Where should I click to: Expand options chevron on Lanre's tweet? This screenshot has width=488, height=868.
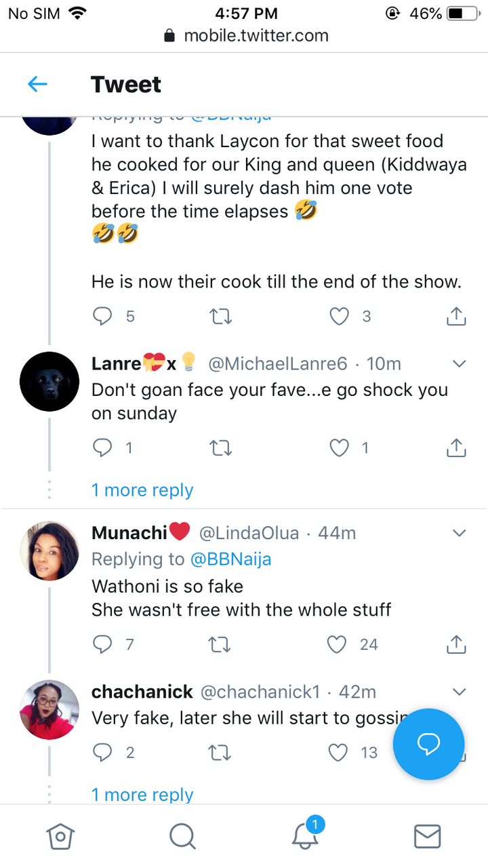(x=459, y=364)
